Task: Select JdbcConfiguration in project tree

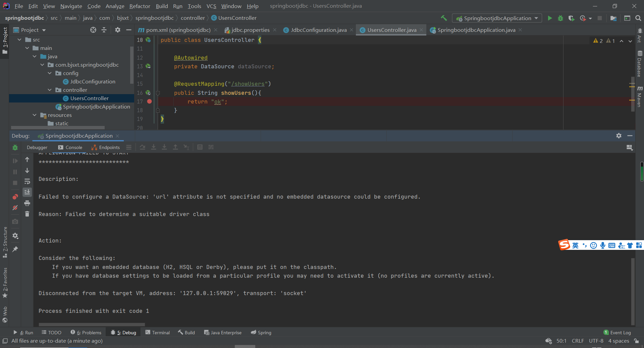Action: tap(93, 81)
